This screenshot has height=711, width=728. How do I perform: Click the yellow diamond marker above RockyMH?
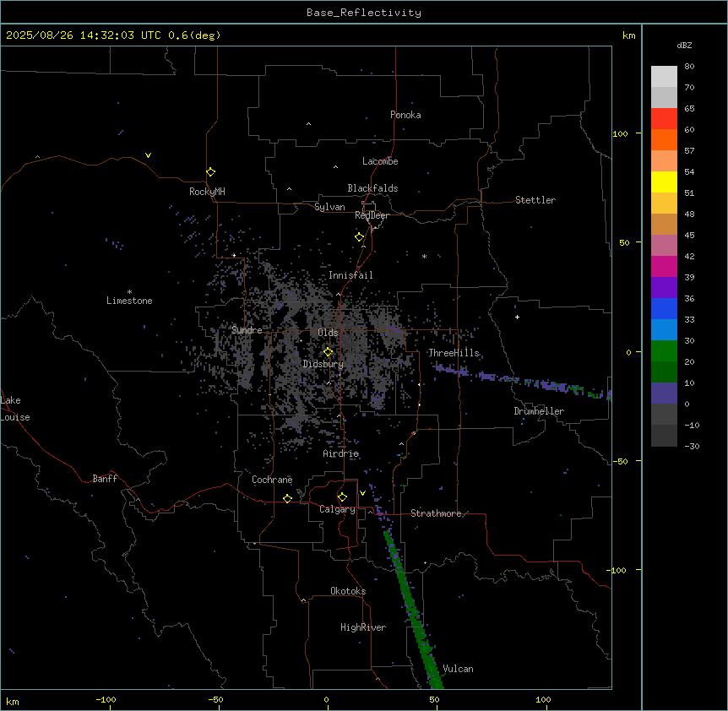pos(210,171)
